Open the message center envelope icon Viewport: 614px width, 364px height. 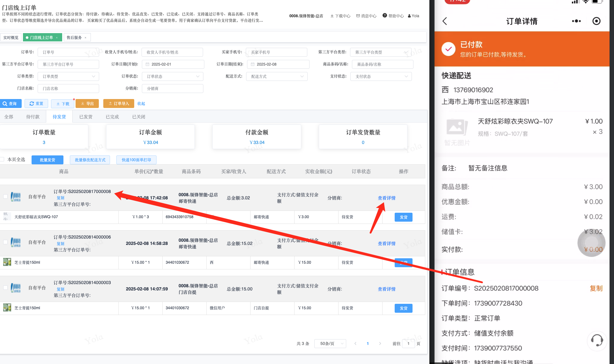point(358,16)
